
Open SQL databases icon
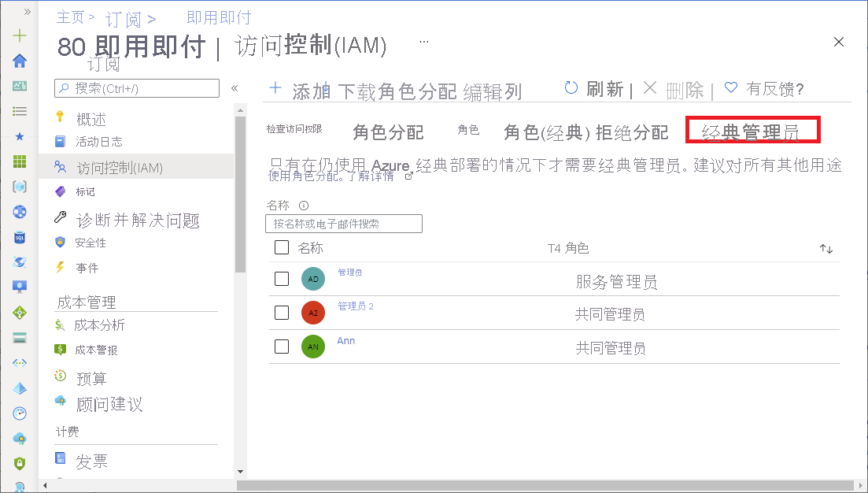pos(20,237)
